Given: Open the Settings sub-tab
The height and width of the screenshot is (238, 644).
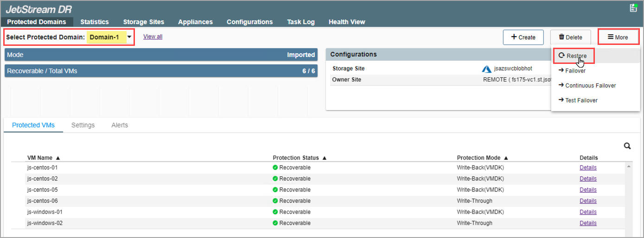Looking at the screenshot, I should pos(83,125).
